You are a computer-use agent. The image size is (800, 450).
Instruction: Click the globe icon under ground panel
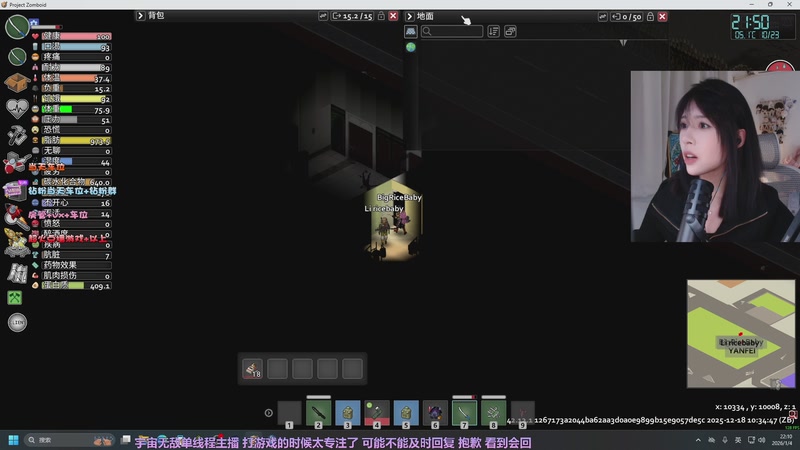(x=411, y=47)
